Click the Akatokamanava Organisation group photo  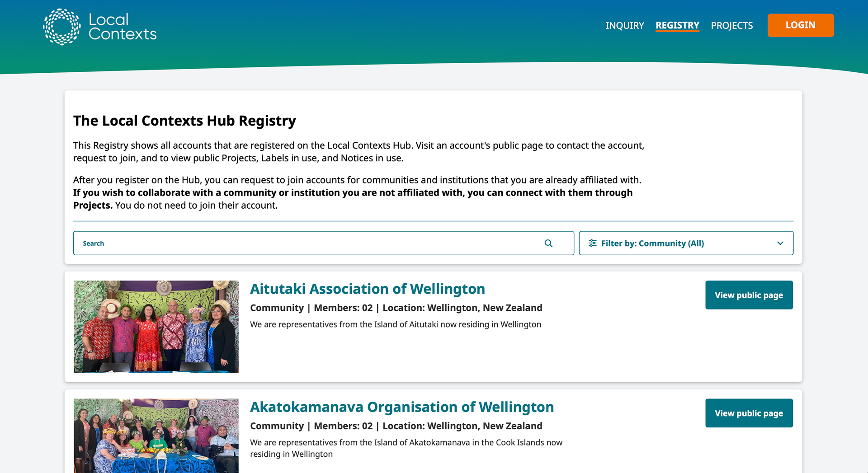[x=156, y=436]
